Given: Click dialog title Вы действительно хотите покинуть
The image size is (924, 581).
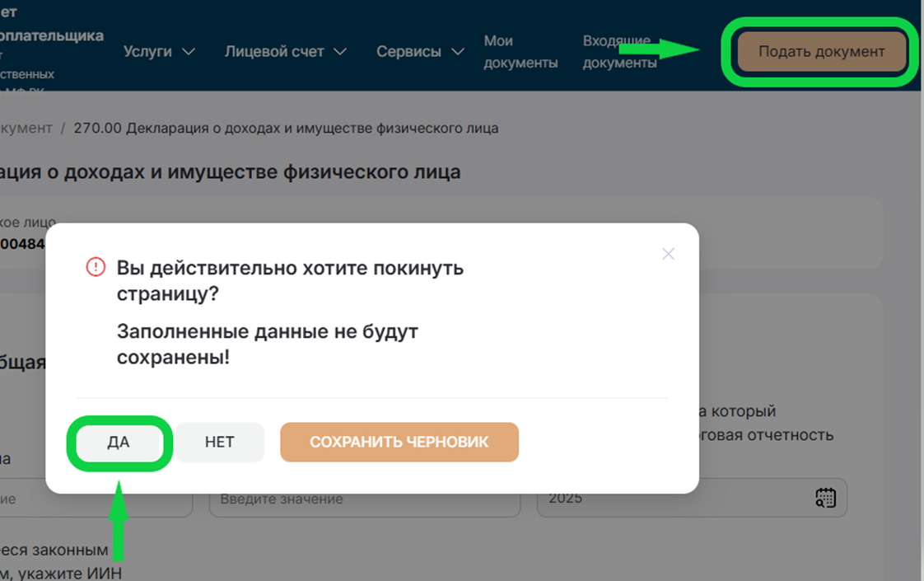Looking at the screenshot, I should coord(290,280).
